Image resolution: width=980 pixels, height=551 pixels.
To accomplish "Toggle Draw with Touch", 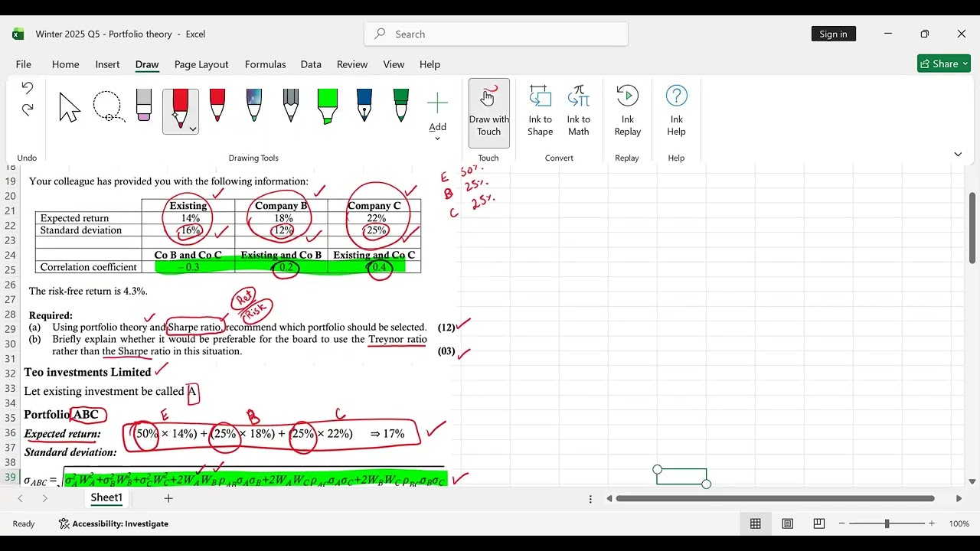I will (x=488, y=113).
